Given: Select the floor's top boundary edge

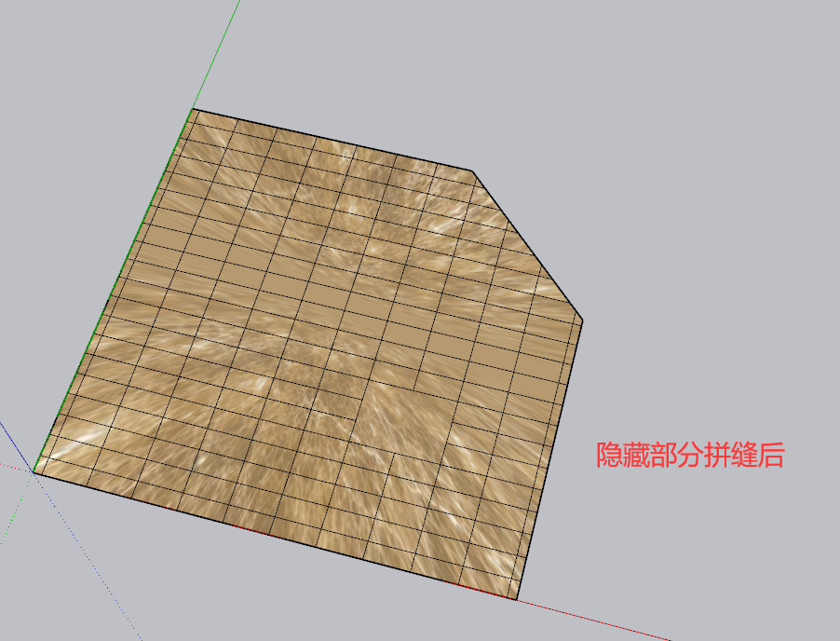Looking at the screenshot, I should click(x=333, y=141).
